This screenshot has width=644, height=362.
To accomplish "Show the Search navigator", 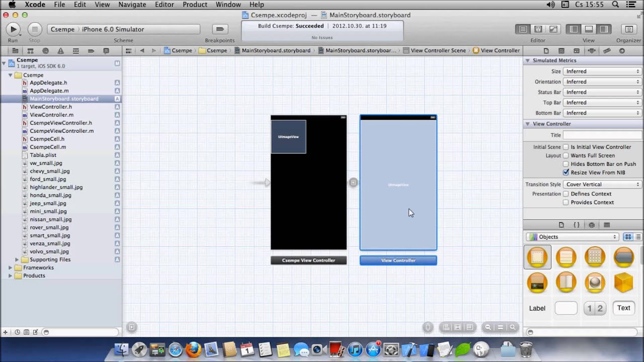I will tap(45, 51).
